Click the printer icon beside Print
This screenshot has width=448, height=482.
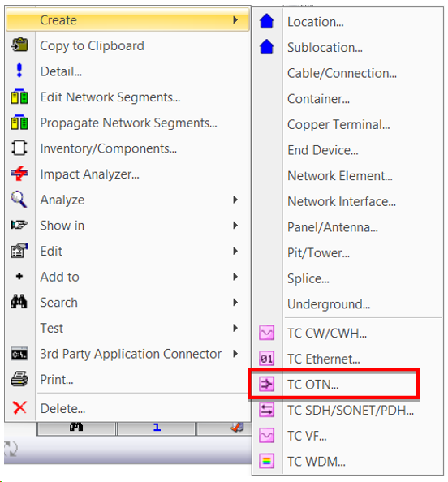coord(19,379)
